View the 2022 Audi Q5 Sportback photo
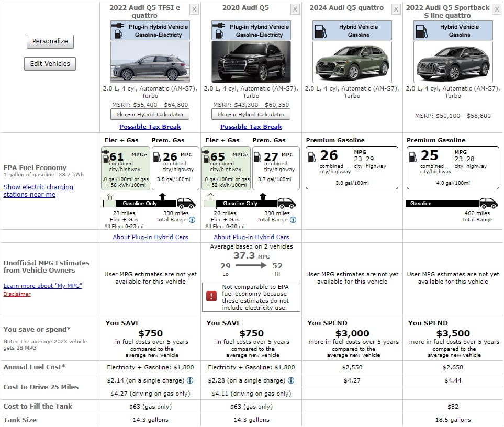The height and width of the screenshot is (427, 504). point(453,62)
